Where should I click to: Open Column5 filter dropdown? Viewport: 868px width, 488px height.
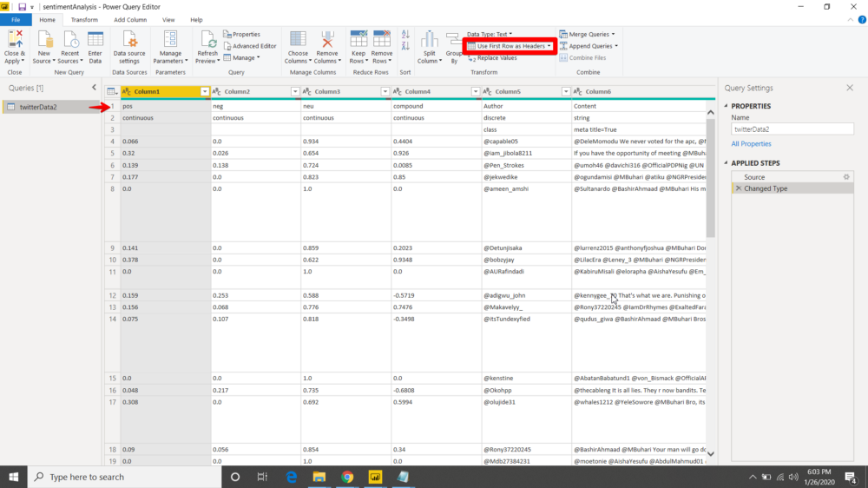click(566, 91)
